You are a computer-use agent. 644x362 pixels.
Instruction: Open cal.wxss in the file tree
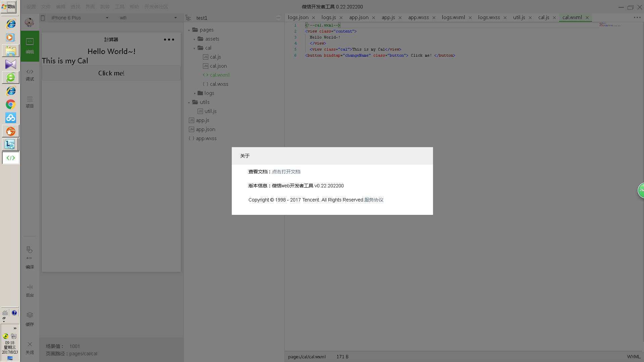(219, 84)
